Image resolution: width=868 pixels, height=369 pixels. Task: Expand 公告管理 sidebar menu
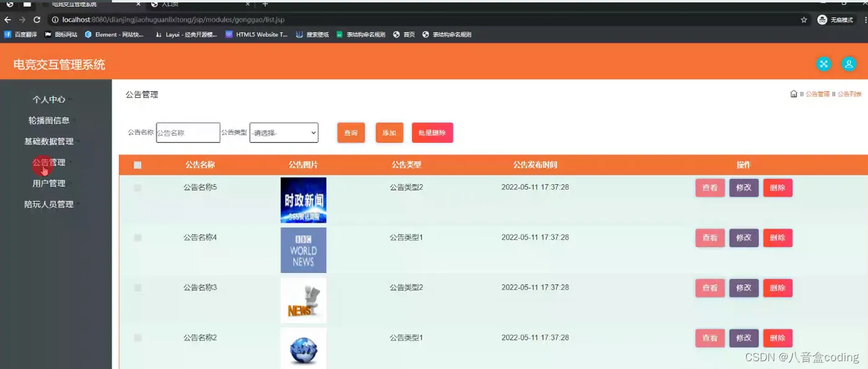[49, 162]
